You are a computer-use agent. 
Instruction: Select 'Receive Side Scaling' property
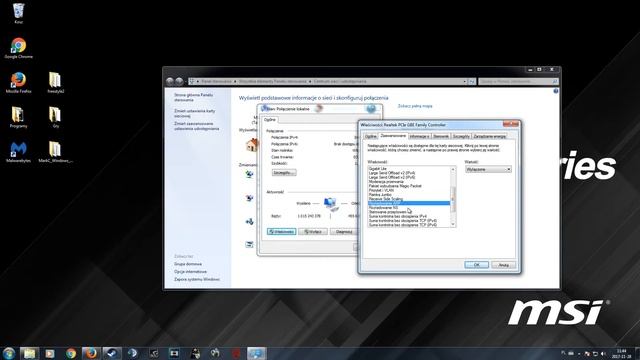click(386, 199)
